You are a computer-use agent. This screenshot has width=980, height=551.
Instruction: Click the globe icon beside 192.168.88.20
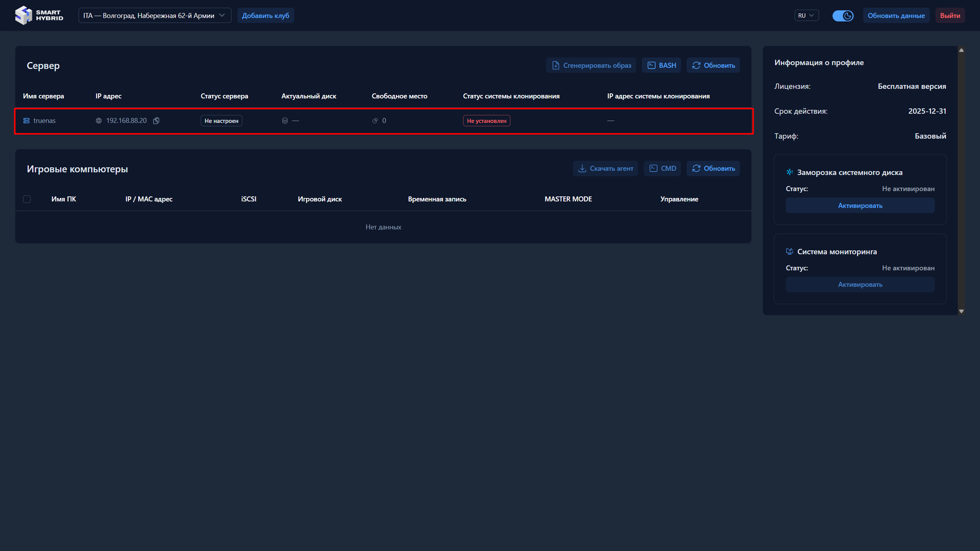point(99,121)
